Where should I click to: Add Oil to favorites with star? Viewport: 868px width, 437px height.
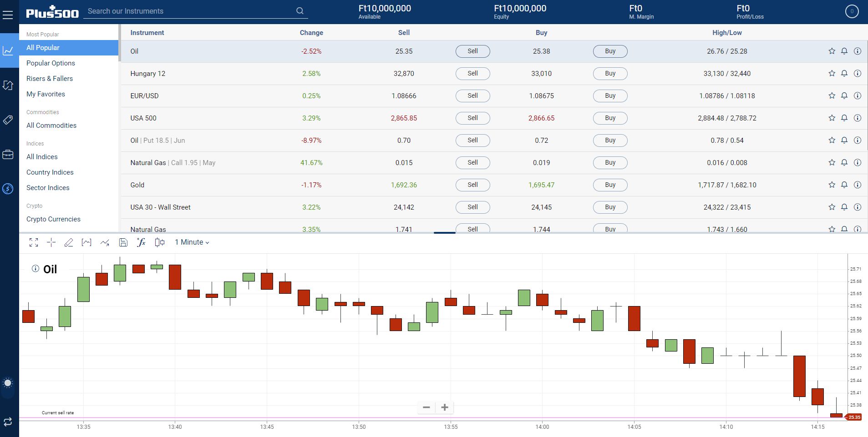point(832,51)
